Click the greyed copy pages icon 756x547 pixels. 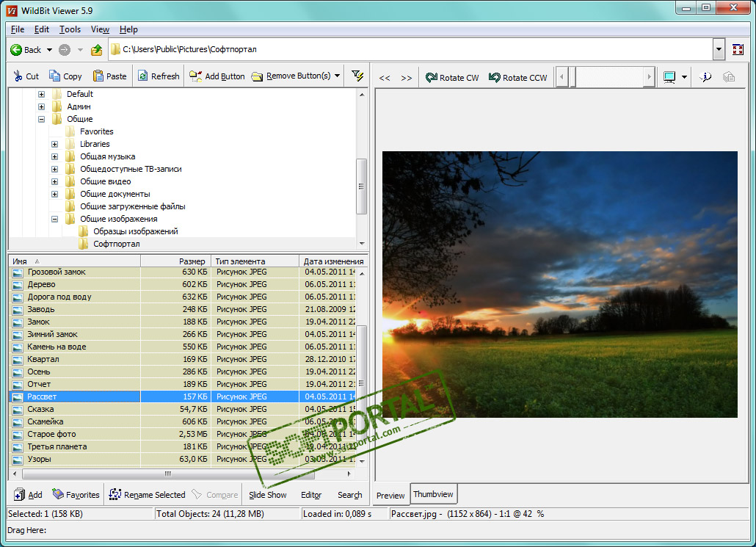click(729, 77)
